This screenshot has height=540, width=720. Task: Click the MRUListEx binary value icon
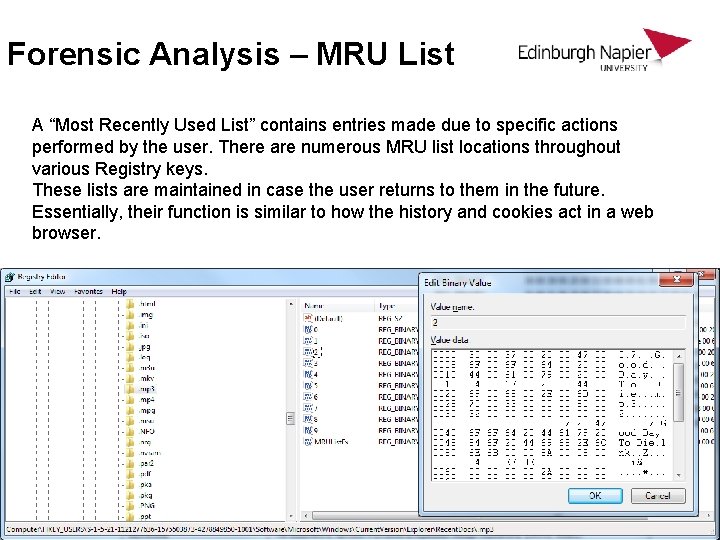[x=308, y=441]
